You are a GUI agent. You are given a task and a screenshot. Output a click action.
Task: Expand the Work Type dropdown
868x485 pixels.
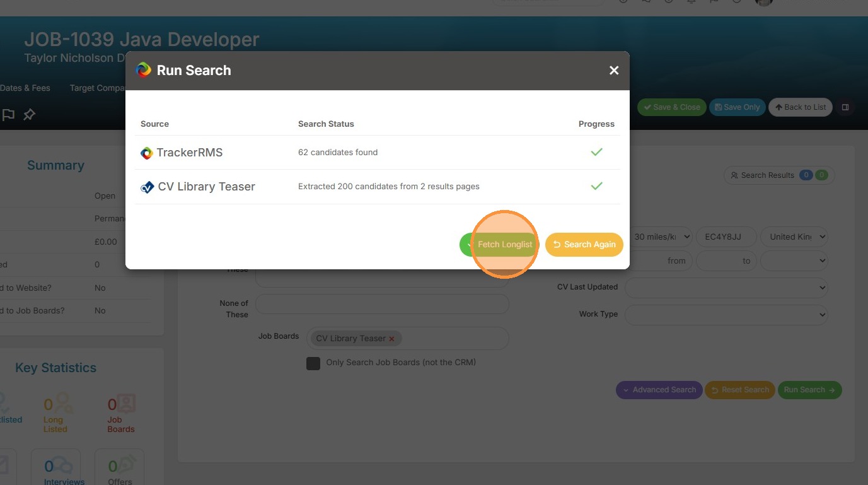click(x=726, y=315)
